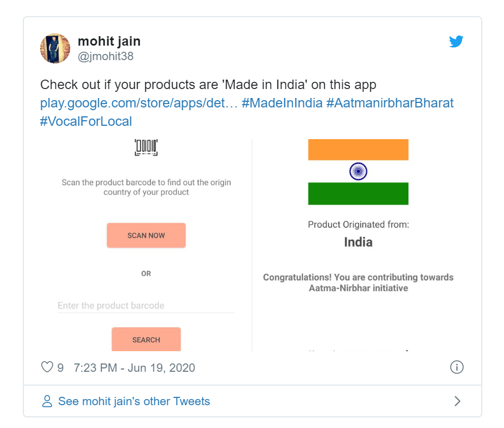Open the tweet info circle icon
Viewport: 504px width, 428px height.
[457, 367]
